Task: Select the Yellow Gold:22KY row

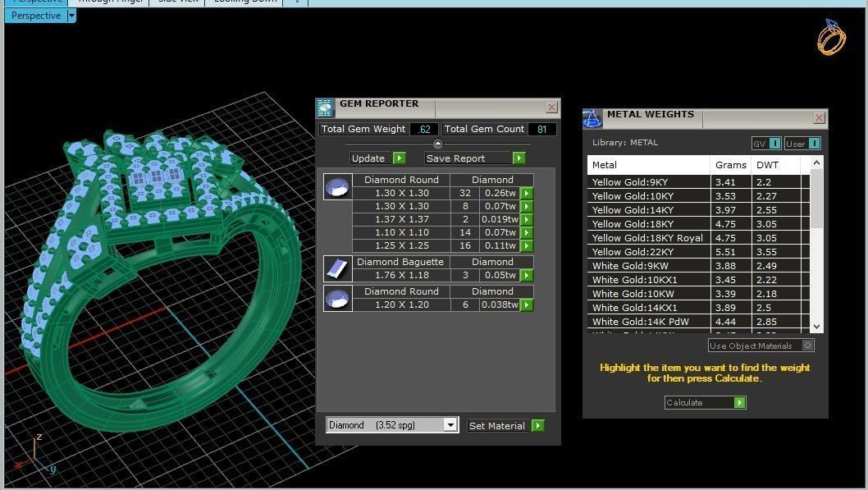Action: tap(699, 252)
